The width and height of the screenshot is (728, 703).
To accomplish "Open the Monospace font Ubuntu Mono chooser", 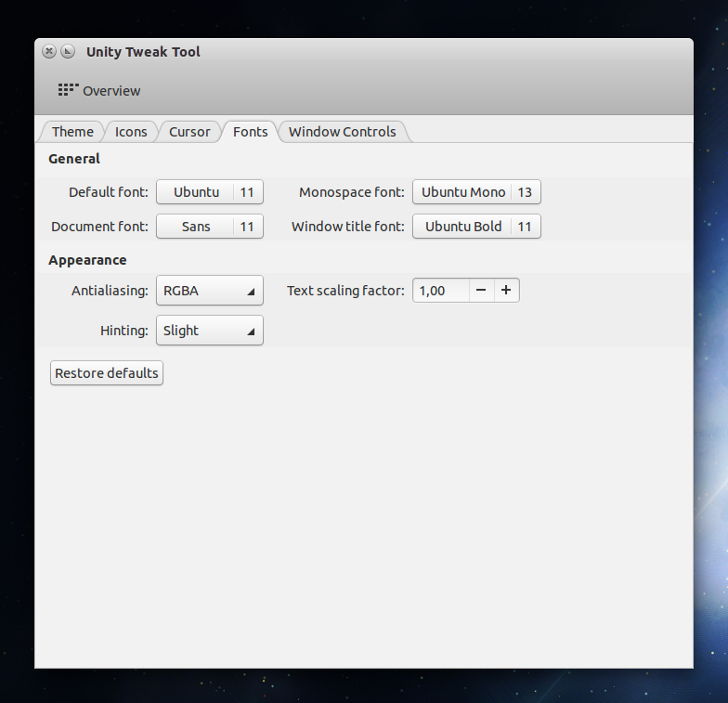I will [x=477, y=191].
